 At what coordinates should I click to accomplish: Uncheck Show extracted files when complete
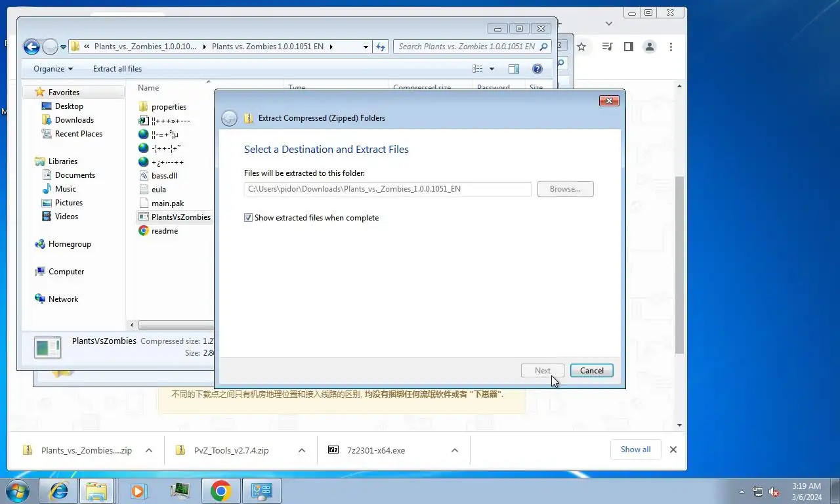click(248, 218)
